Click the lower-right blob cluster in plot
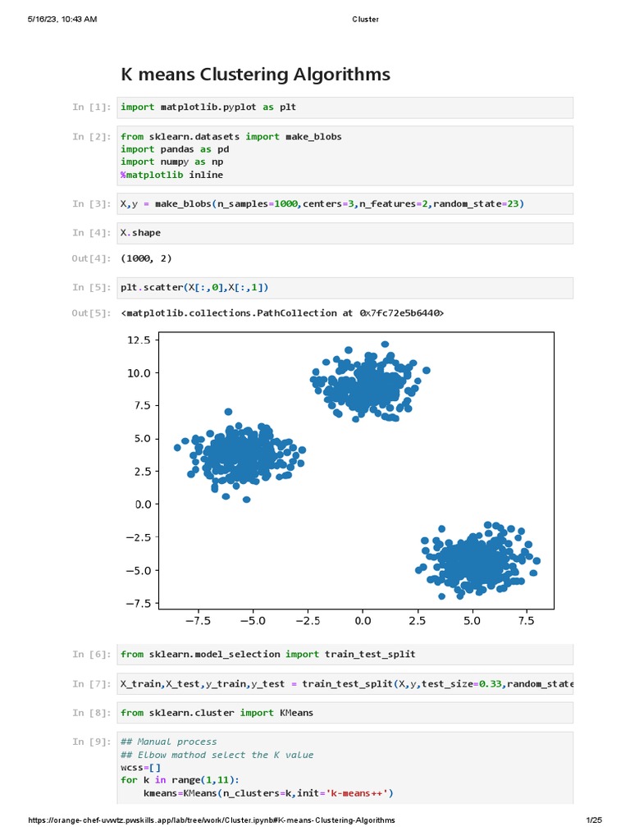This screenshot has width=630, height=840. 477,560
